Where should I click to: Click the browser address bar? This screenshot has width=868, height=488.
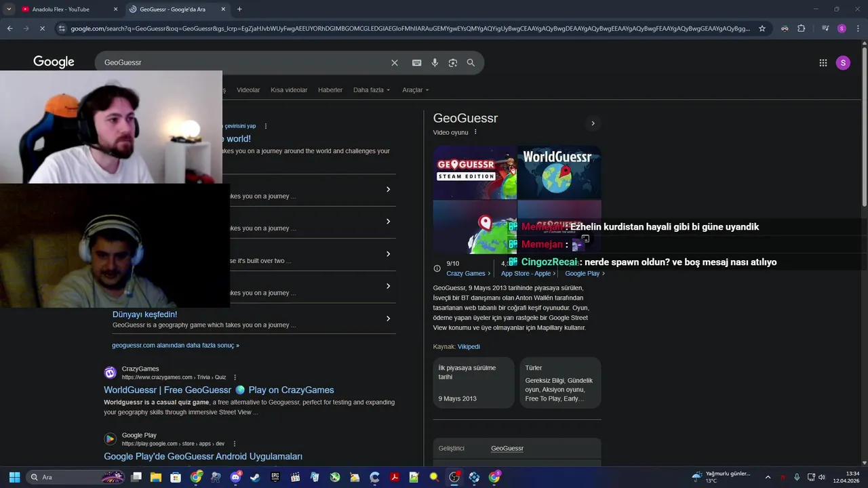pos(410,28)
